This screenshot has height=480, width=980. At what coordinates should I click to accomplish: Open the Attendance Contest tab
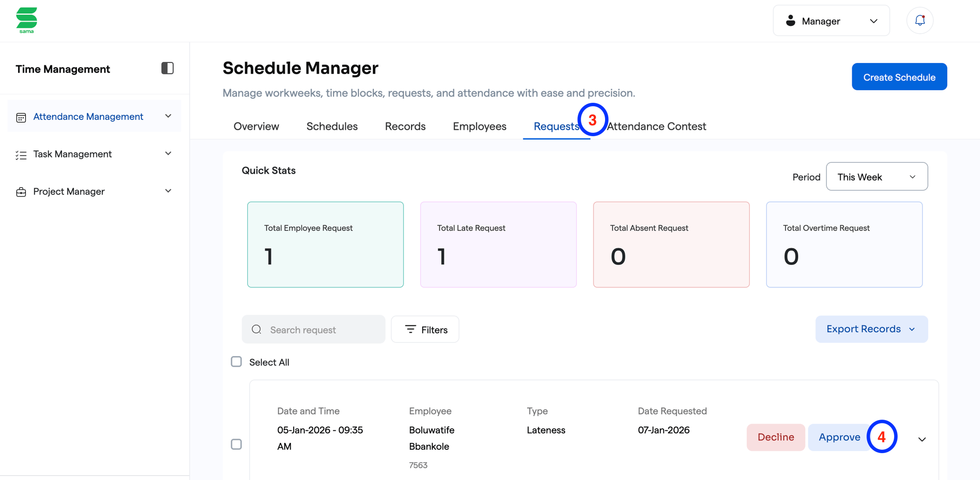coord(656,126)
